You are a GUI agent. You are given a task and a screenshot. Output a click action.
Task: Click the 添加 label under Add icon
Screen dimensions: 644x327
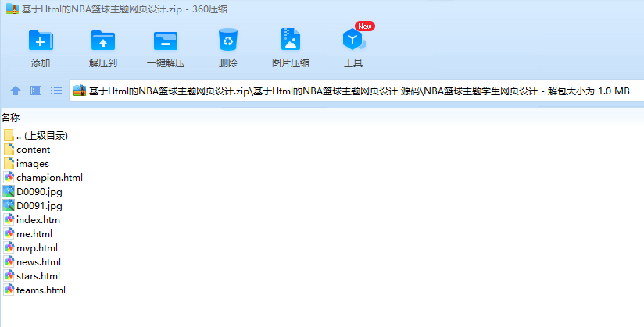click(x=41, y=62)
